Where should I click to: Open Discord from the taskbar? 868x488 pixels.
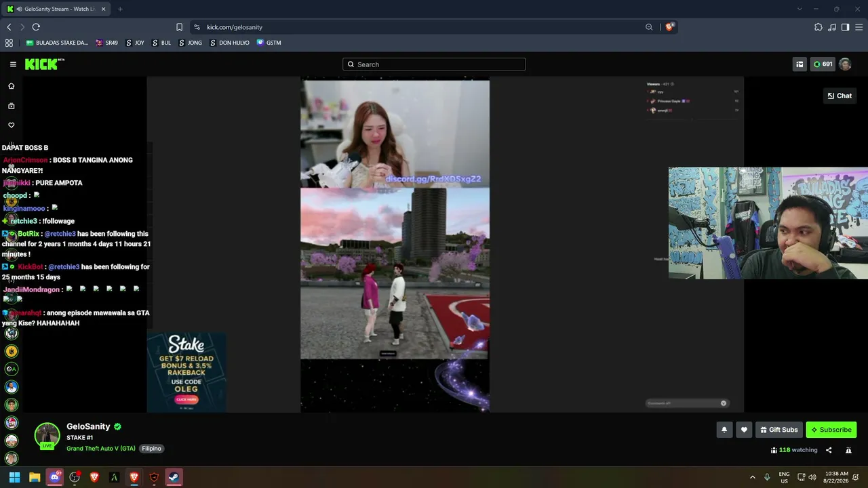click(54, 477)
